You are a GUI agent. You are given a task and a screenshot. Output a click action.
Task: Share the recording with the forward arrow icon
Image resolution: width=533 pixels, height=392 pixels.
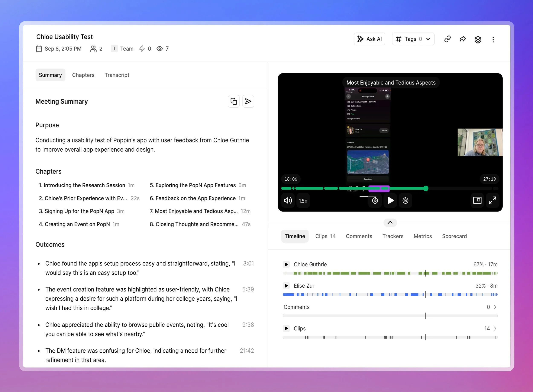[462, 39]
